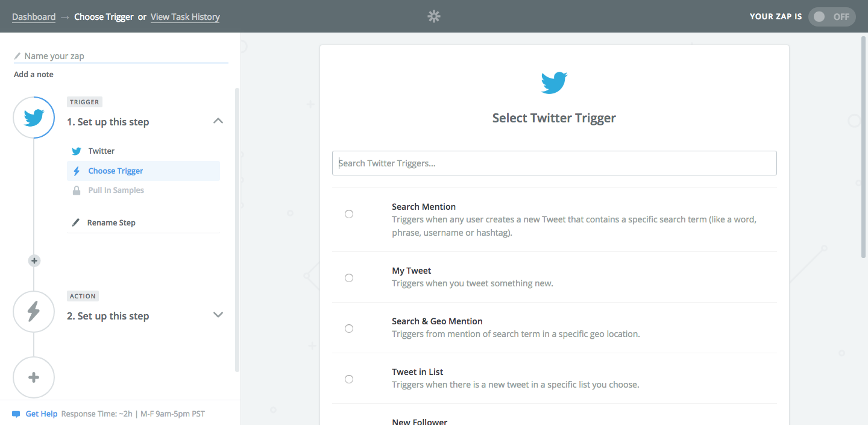Select the Search Mention radio button
Viewport: 868px width, 425px height.
click(349, 214)
